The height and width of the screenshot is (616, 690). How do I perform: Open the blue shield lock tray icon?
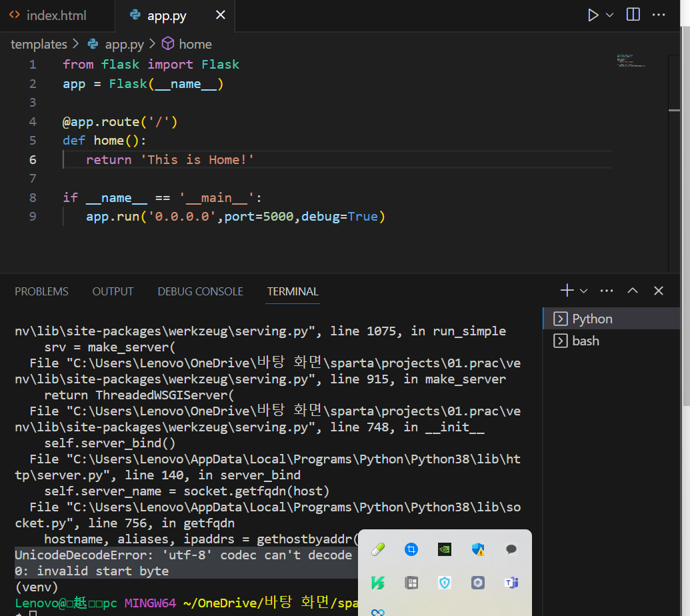point(445,583)
